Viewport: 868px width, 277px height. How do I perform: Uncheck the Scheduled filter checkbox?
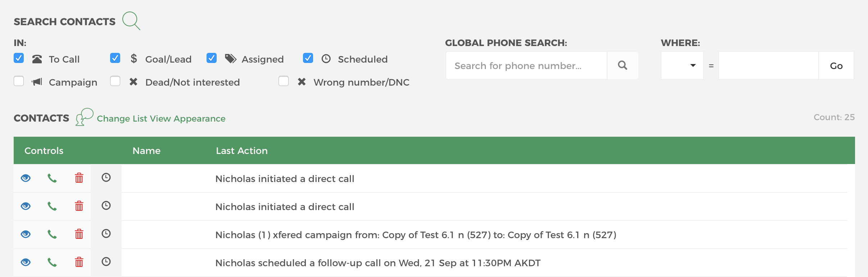click(308, 58)
